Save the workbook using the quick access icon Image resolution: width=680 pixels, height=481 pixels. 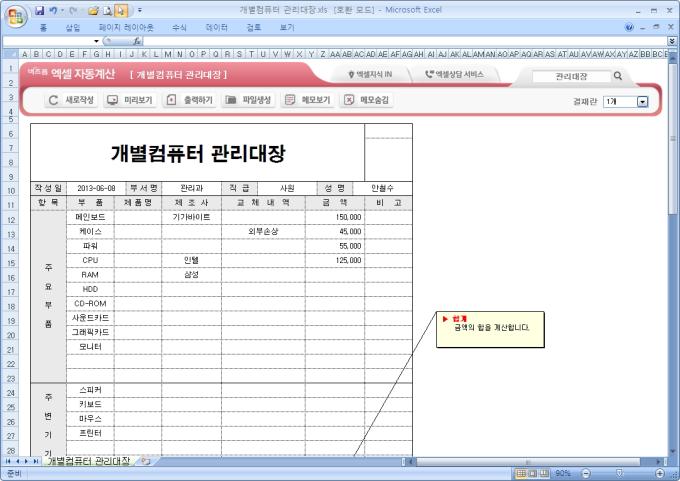tap(39, 10)
